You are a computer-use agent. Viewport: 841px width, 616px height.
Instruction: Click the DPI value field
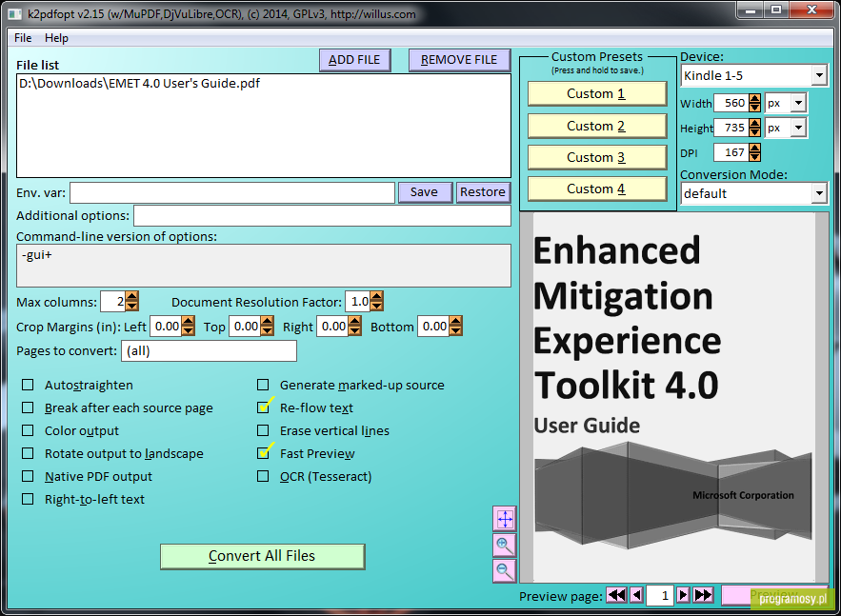(731, 152)
